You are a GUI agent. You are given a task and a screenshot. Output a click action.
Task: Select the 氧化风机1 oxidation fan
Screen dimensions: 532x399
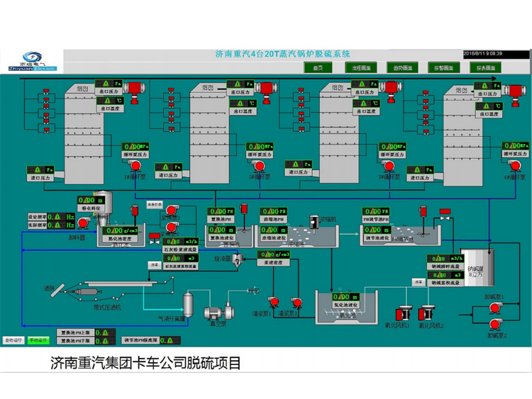pos(404,313)
